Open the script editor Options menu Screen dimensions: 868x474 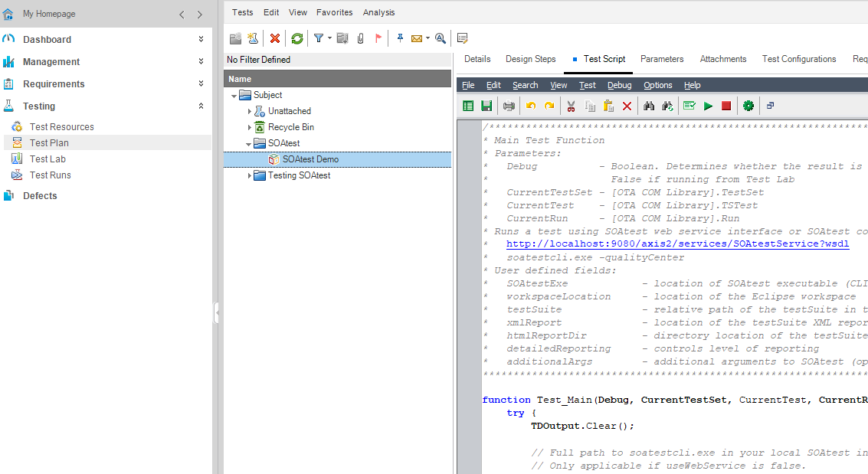pos(657,85)
